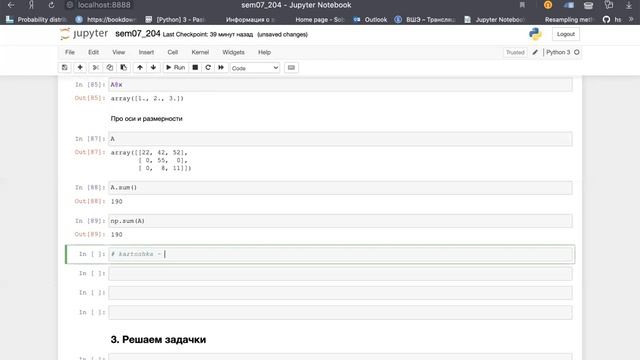Open the Jupyter Notebook bookmark

point(495,20)
